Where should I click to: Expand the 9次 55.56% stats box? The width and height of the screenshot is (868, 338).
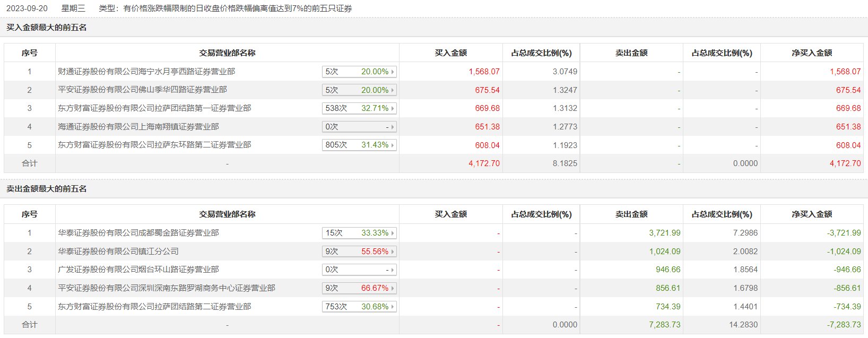coord(359,252)
